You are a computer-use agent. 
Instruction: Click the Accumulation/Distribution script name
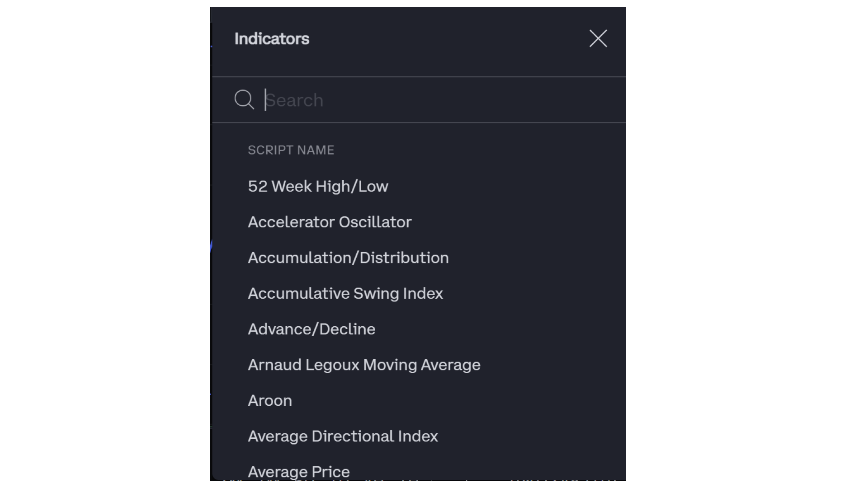(x=348, y=258)
